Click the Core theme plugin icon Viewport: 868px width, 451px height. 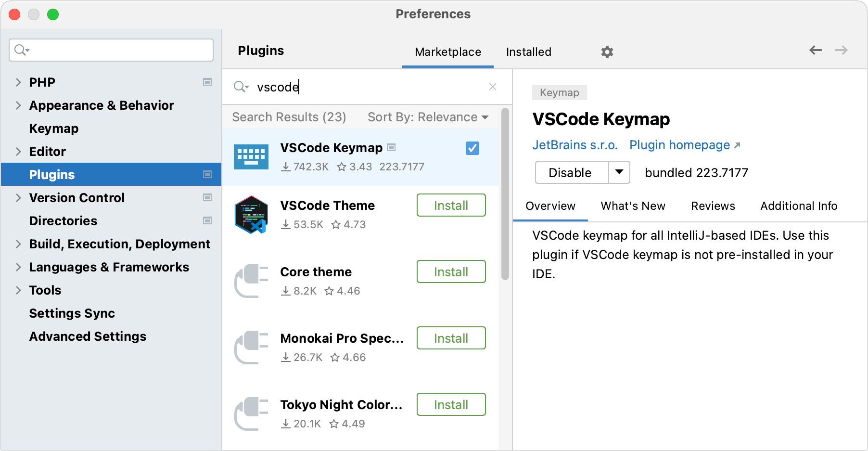coord(251,281)
